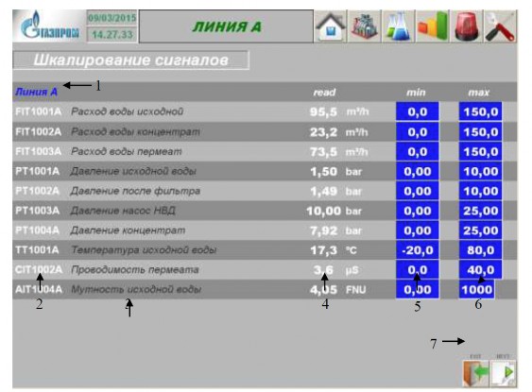Screen dimensions: 532x392
Task: Open the Home screen icon
Action: pyautogui.click(x=330, y=26)
